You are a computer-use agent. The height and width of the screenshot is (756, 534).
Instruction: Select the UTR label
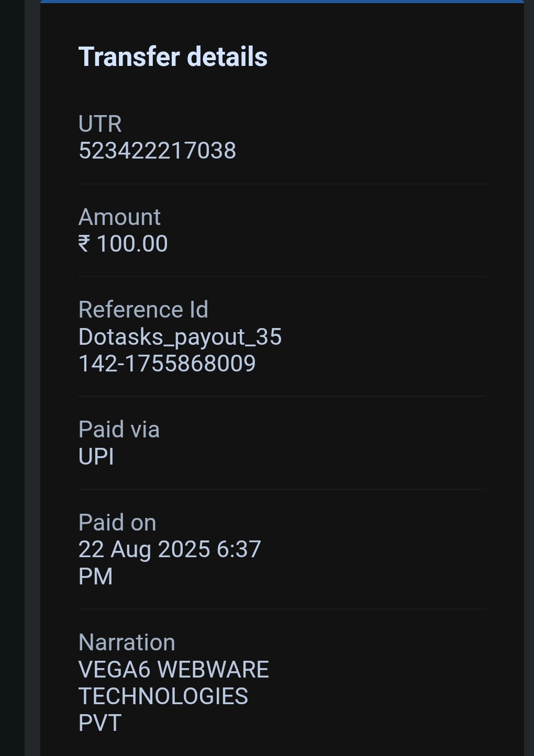coord(100,124)
